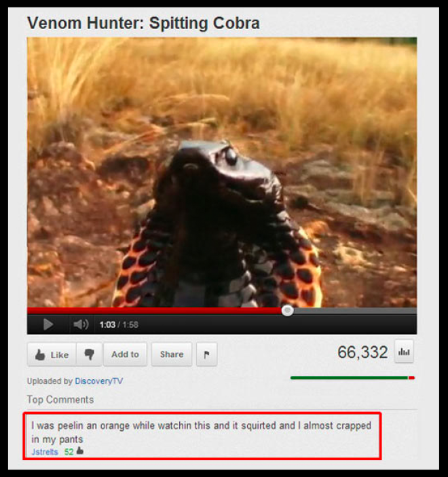448x477 pixels.
Task: Mute the video using the speaker icon
Action: [x=81, y=324]
